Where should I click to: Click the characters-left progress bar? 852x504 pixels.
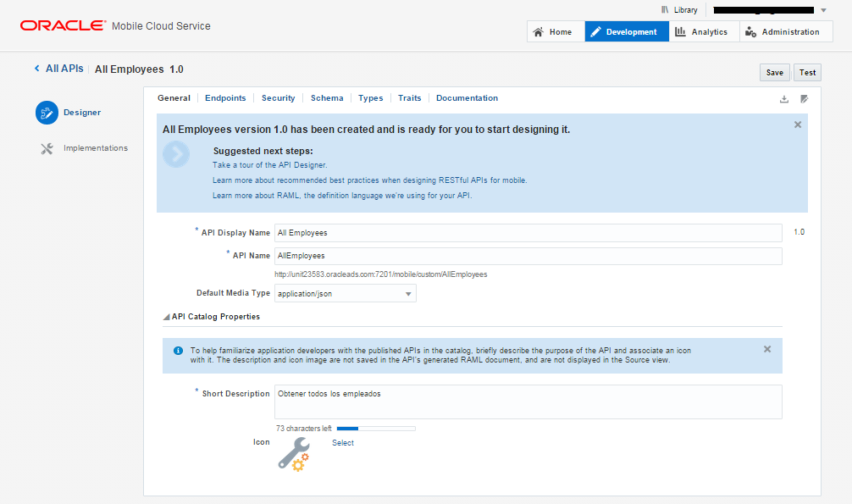[x=376, y=429]
